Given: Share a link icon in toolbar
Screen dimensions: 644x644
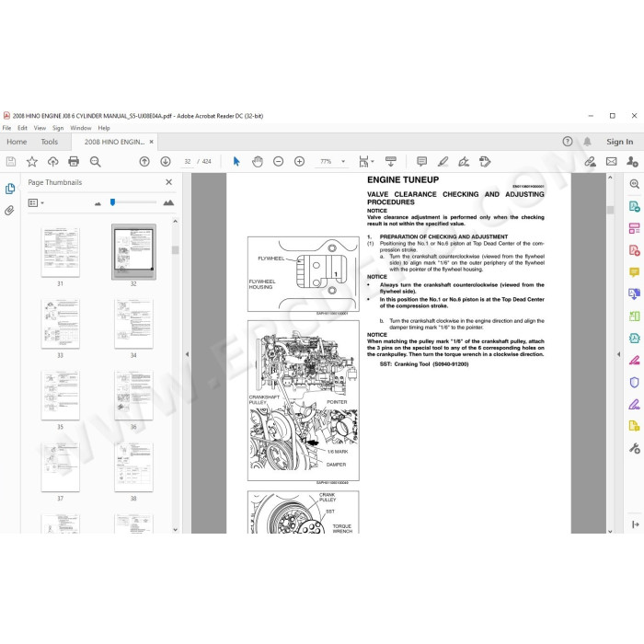Looking at the screenshot, I should pos(591,161).
